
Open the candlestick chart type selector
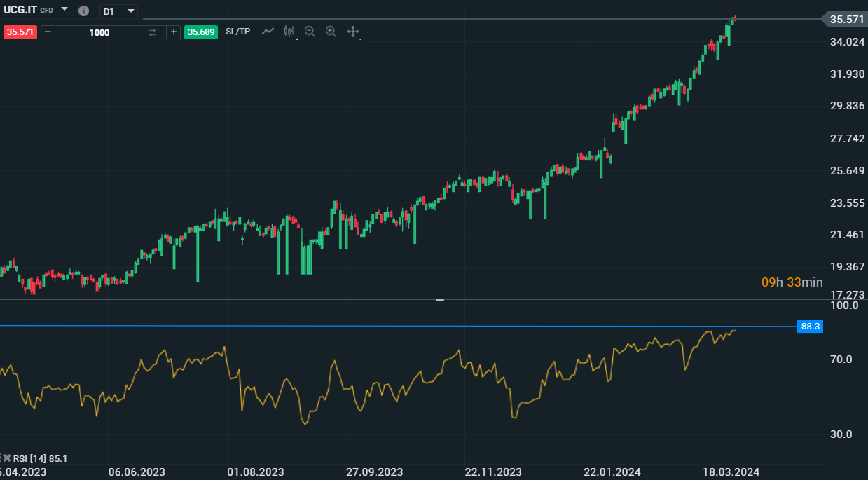(x=289, y=32)
